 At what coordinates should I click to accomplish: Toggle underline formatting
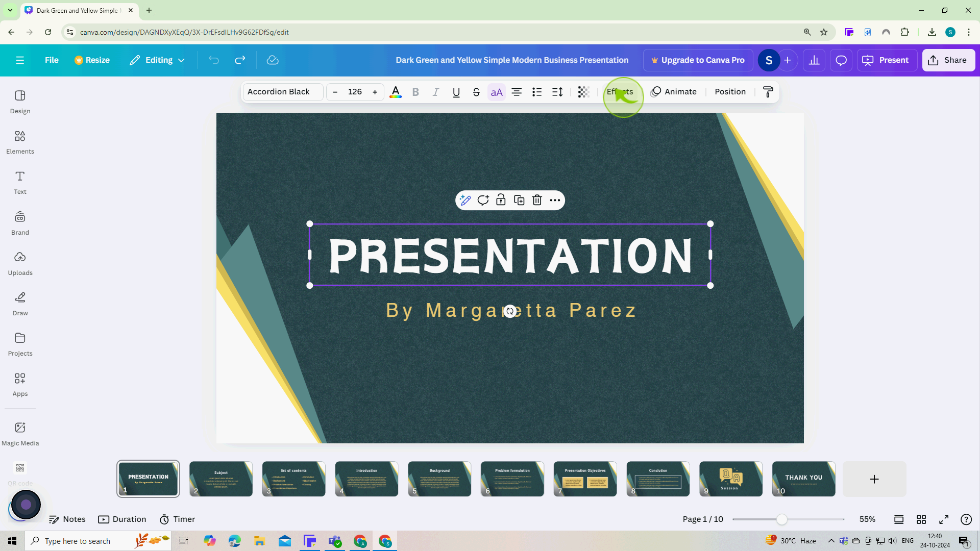click(456, 92)
